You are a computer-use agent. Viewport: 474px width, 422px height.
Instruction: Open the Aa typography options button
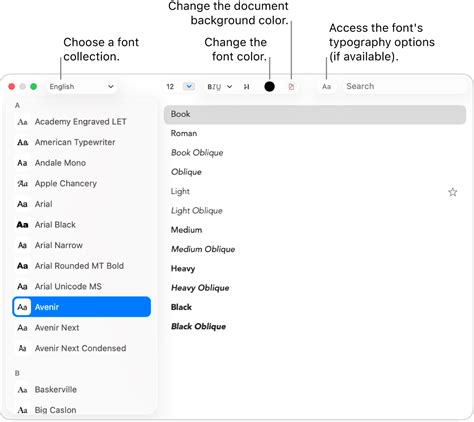pos(326,87)
